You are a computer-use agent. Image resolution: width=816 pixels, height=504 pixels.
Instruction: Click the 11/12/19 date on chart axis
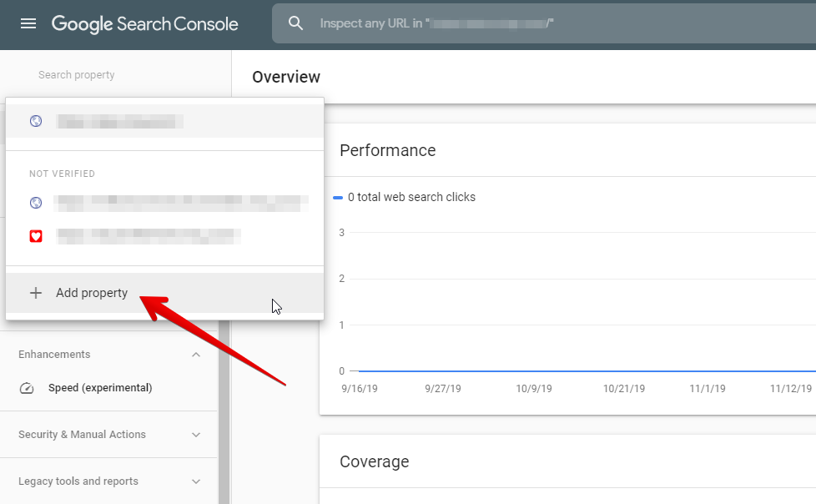click(x=791, y=388)
